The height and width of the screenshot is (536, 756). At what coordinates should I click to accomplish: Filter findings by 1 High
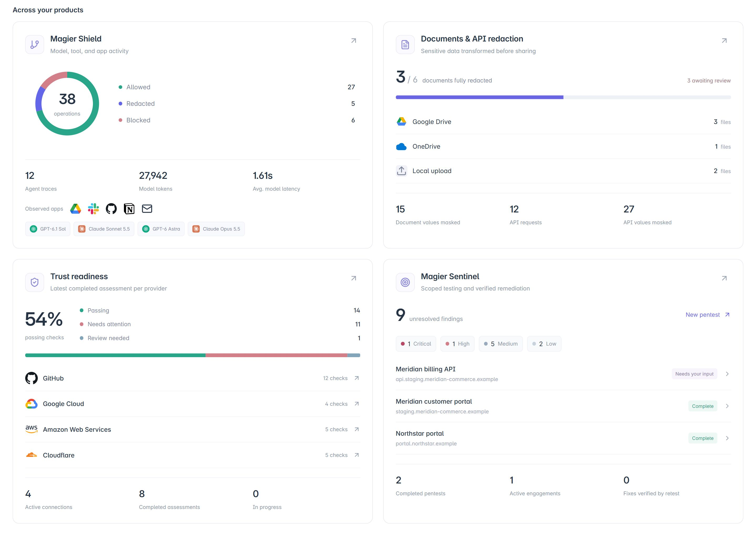pyautogui.click(x=457, y=344)
